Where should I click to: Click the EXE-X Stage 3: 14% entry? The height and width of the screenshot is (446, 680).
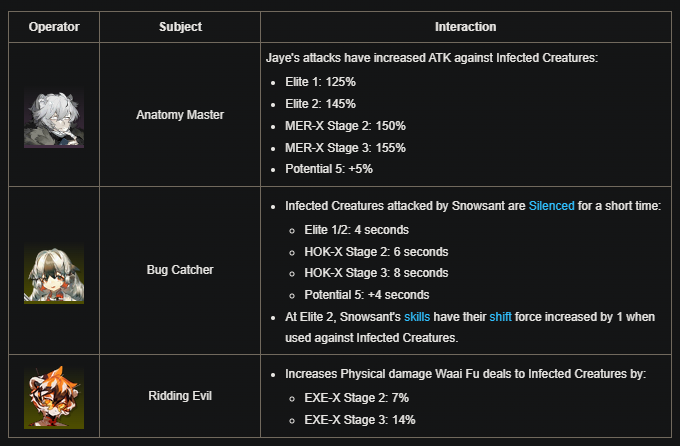click(x=360, y=420)
